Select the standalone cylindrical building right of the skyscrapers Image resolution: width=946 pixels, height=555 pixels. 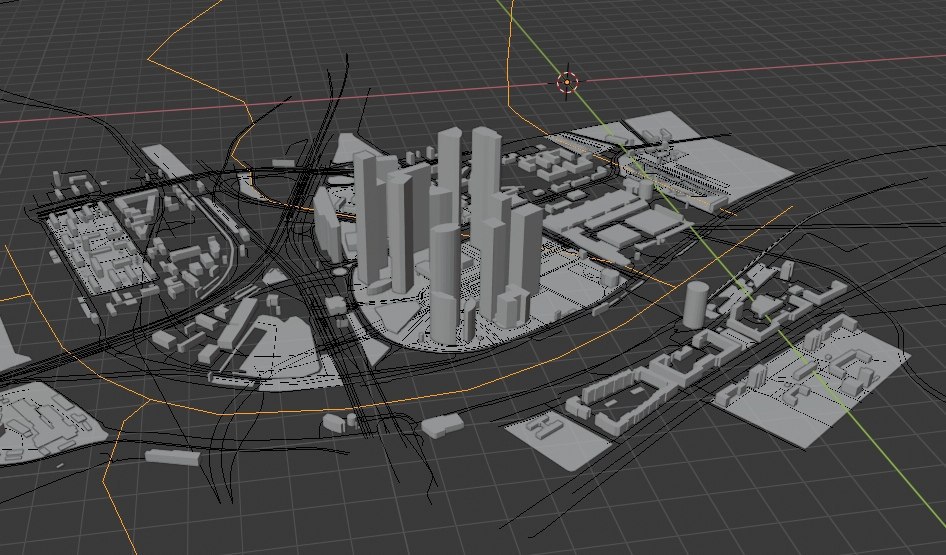pos(696,305)
